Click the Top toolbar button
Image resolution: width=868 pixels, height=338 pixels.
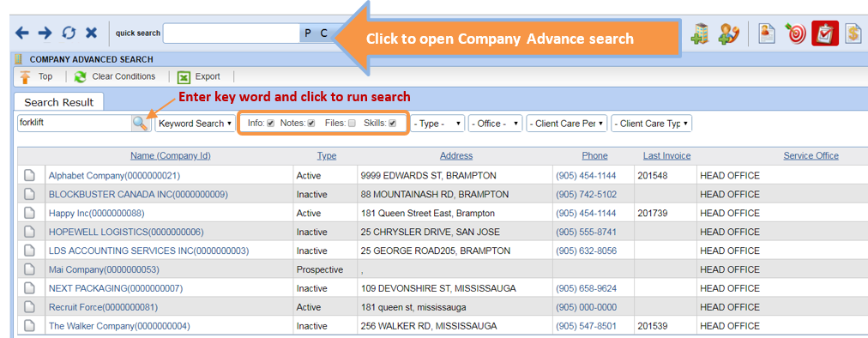tap(37, 76)
